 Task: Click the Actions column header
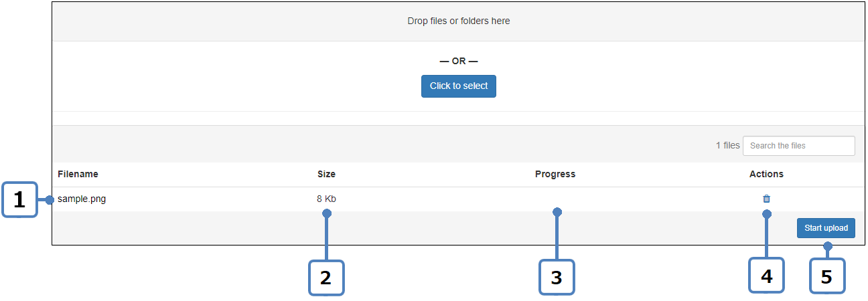coord(766,174)
